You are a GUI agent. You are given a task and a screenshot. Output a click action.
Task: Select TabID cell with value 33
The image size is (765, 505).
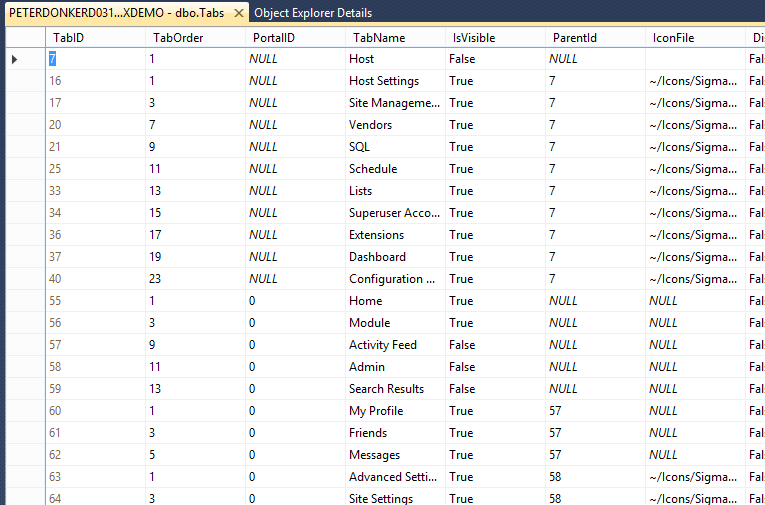pyautogui.click(x=96, y=191)
